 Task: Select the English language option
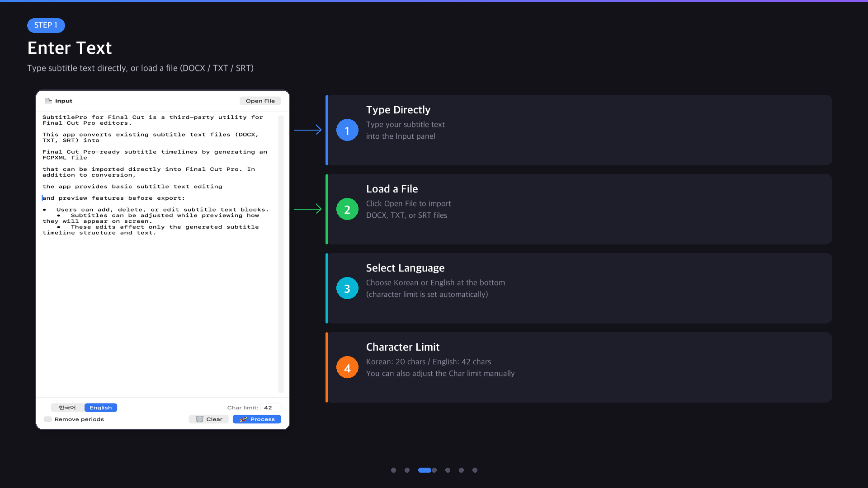click(x=100, y=407)
